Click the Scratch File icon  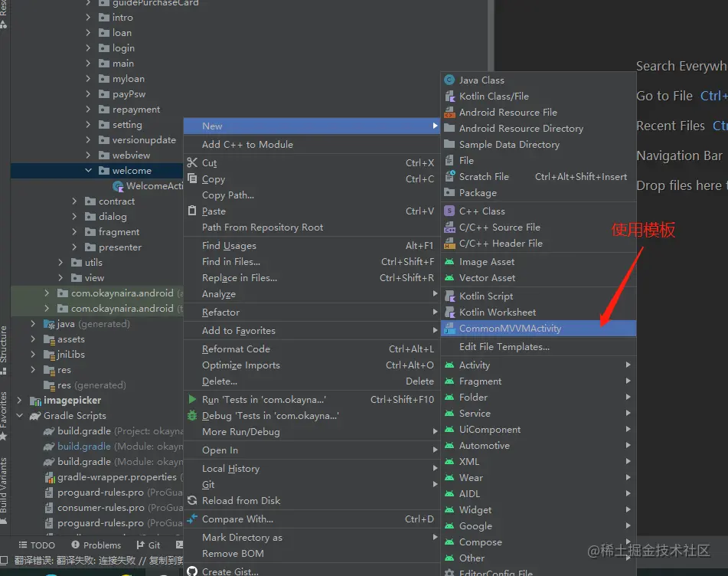pos(449,176)
